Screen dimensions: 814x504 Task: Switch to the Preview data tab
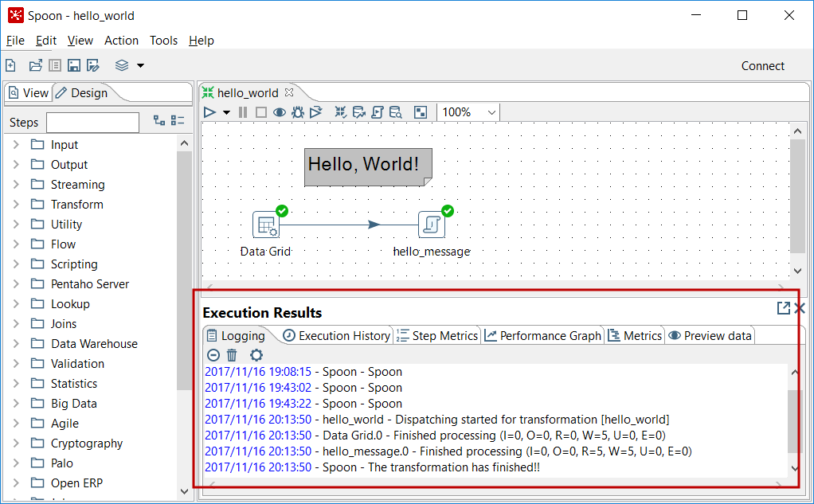(x=710, y=336)
